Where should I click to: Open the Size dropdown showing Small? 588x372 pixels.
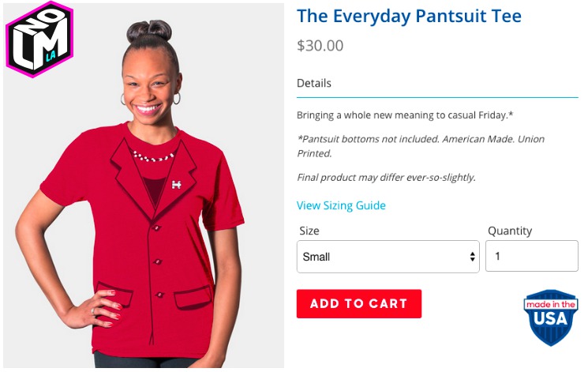(388, 257)
